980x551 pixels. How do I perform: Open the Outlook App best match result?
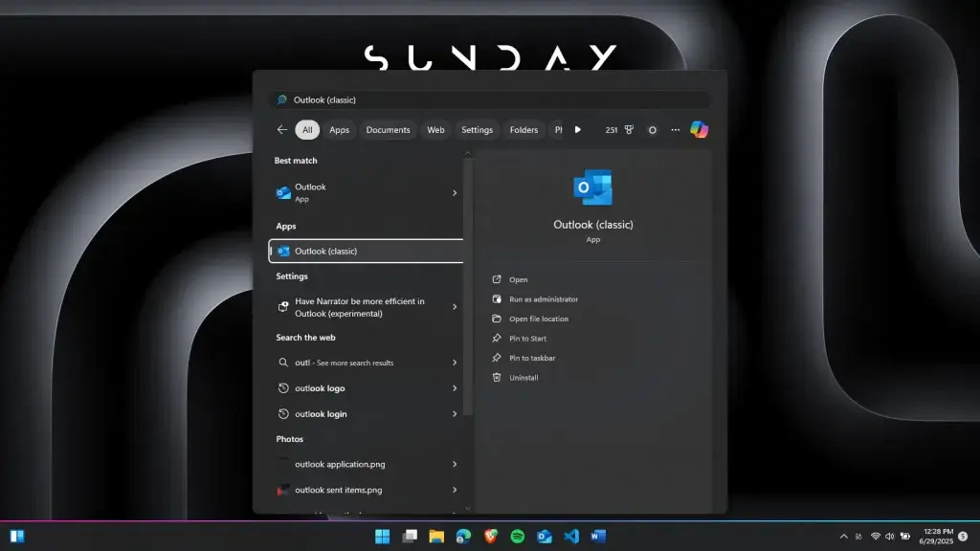point(366,192)
